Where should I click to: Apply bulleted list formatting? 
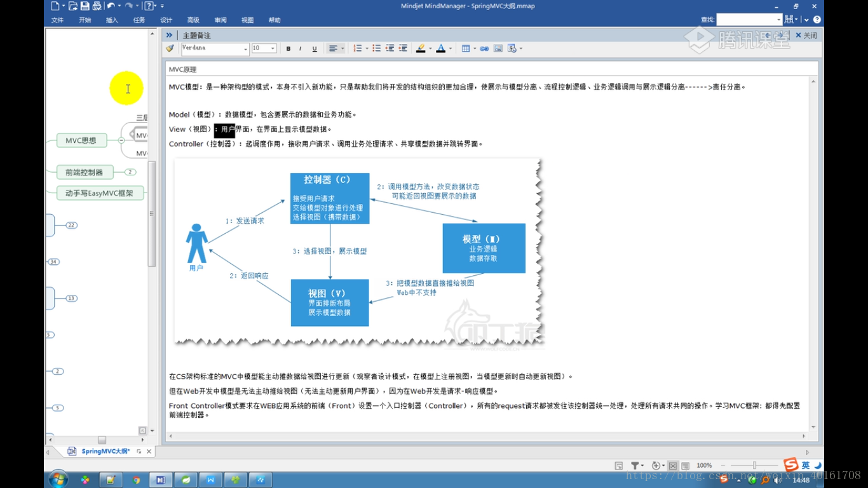point(377,48)
